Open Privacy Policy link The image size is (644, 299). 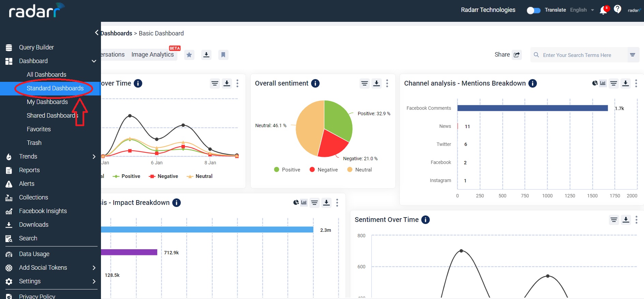(37, 296)
